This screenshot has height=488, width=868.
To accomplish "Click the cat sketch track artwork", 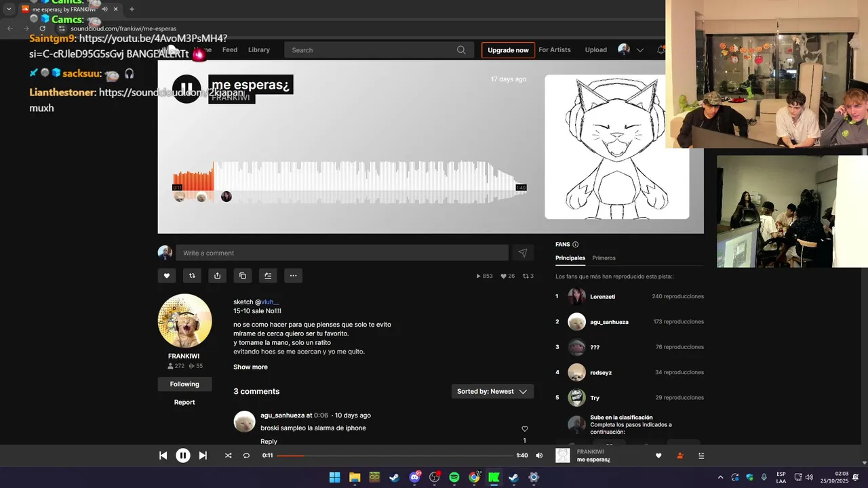I will click(x=616, y=146).
